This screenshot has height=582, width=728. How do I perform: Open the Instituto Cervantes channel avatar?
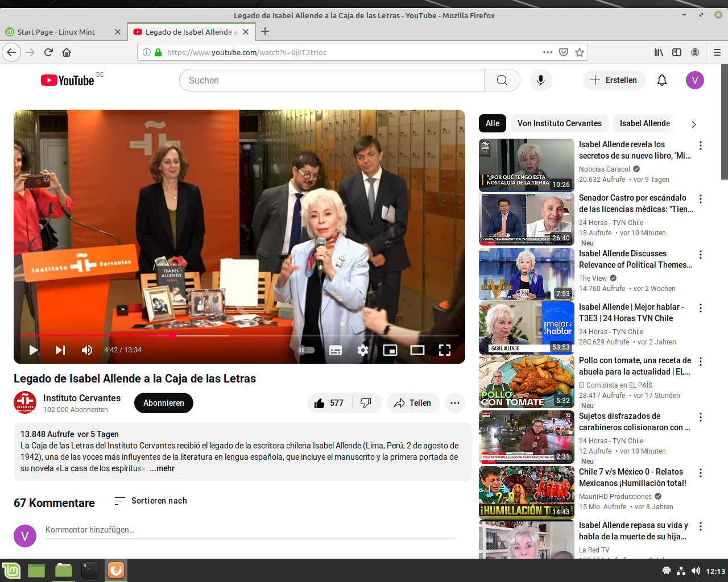coord(25,402)
